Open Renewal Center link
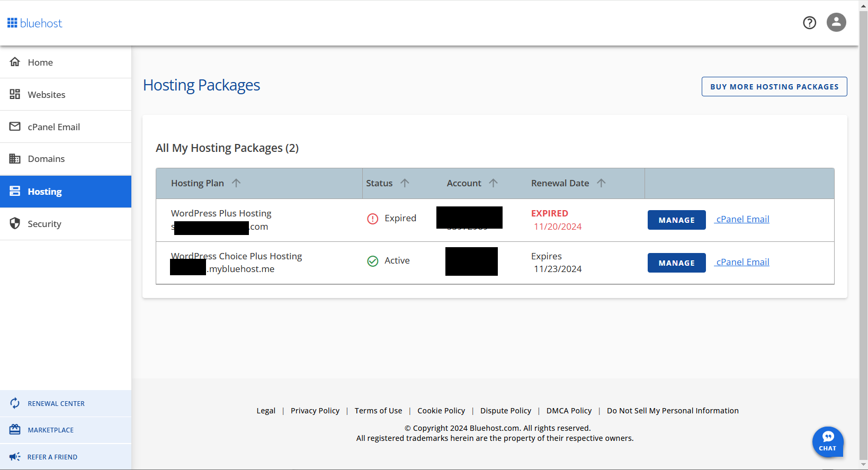The image size is (868, 470). point(66,403)
